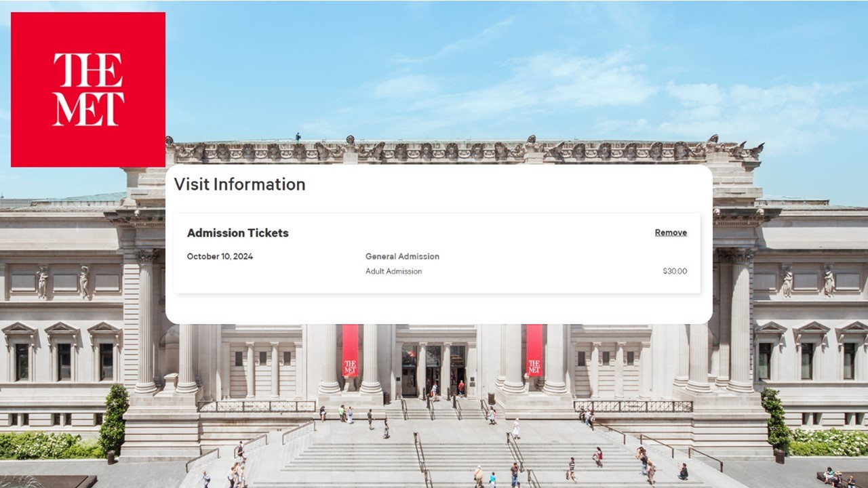The width and height of the screenshot is (868, 488).
Task: Remove the Admission Tickets item
Action: point(671,232)
